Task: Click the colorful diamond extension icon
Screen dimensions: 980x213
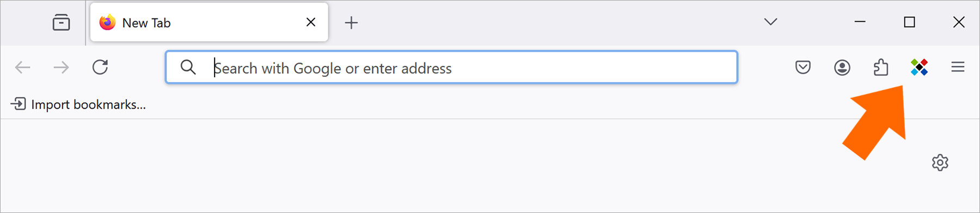Action: [x=920, y=67]
